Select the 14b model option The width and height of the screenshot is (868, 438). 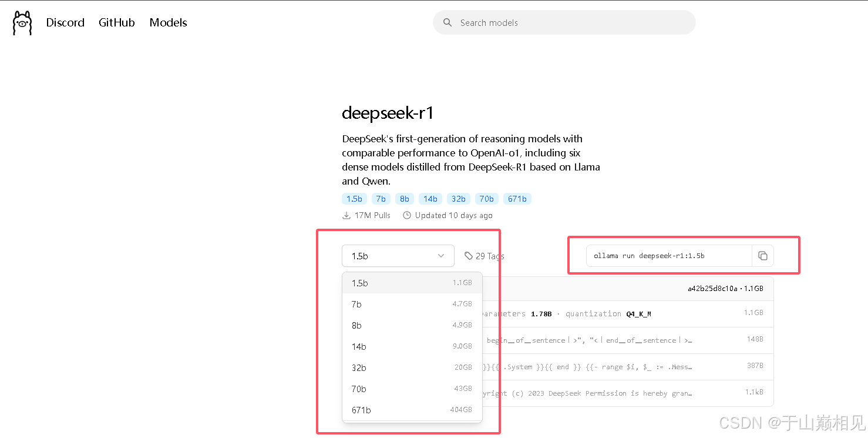point(412,346)
